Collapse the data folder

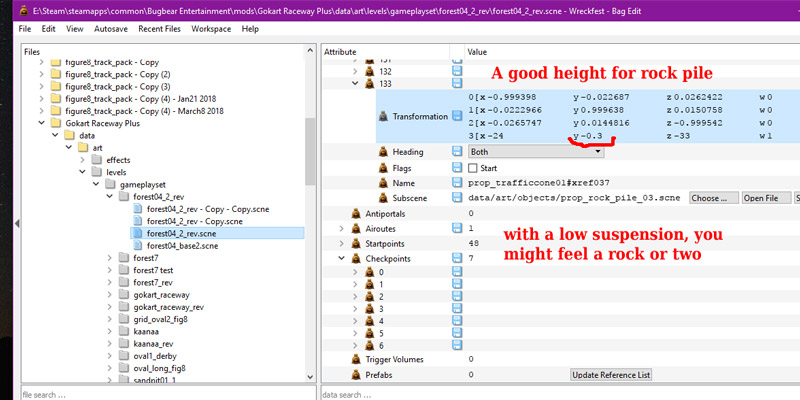coord(55,135)
